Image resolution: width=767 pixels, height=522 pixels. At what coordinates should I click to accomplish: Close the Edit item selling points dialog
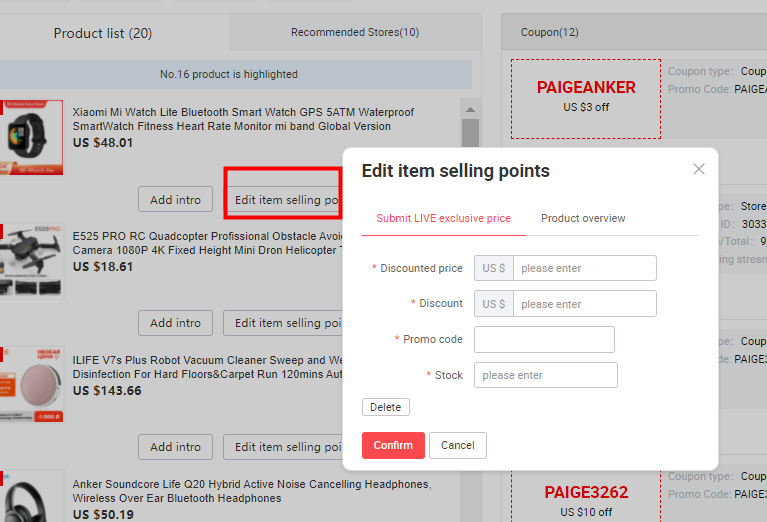699,169
